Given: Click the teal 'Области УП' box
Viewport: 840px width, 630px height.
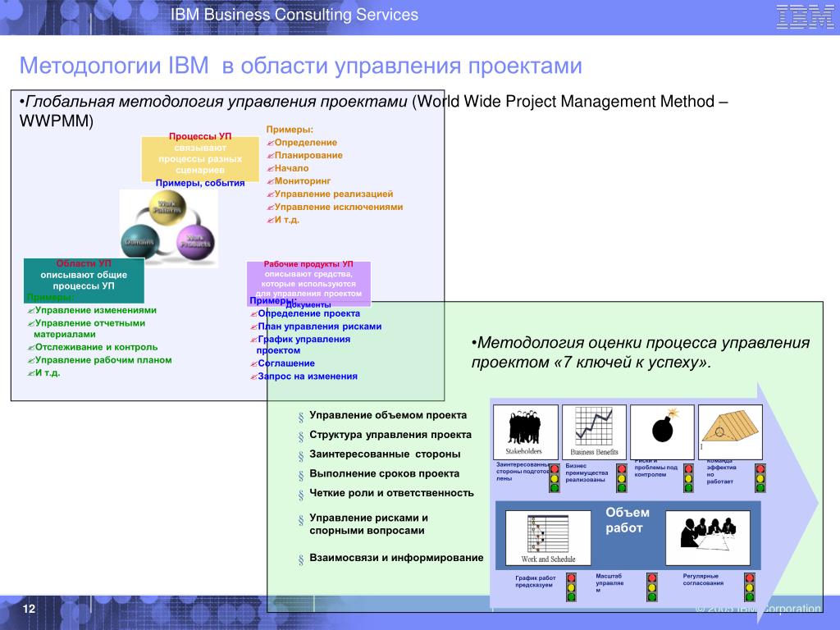Looking at the screenshot, I should coord(84,281).
